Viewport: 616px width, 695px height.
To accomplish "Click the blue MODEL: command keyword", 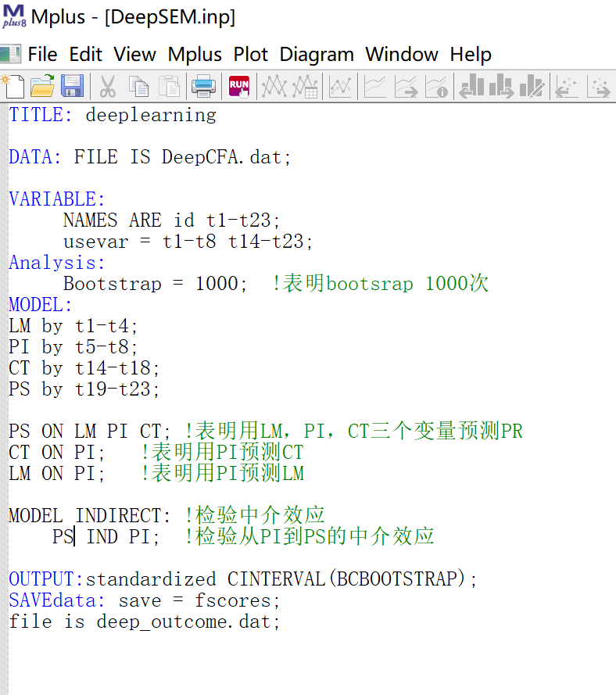I will tap(41, 305).
